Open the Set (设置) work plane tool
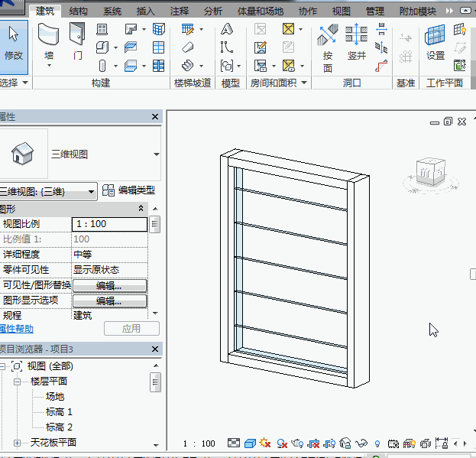Image resolution: width=476 pixels, height=458 pixels. click(x=436, y=44)
